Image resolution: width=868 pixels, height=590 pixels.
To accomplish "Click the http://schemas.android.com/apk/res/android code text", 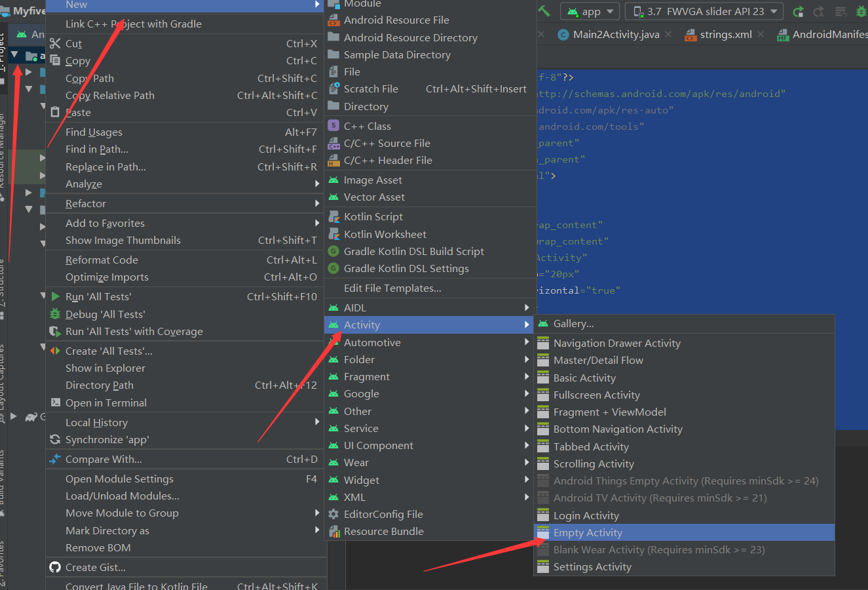I will [660, 94].
